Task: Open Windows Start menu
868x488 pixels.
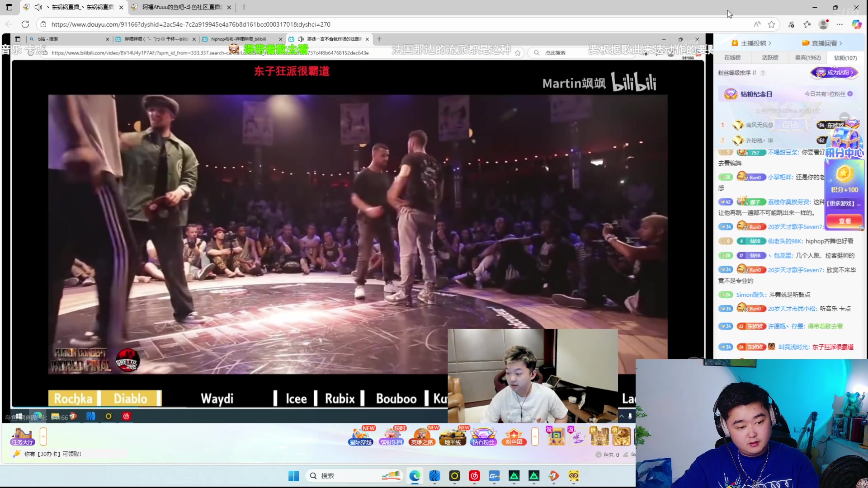Action: (294, 476)
